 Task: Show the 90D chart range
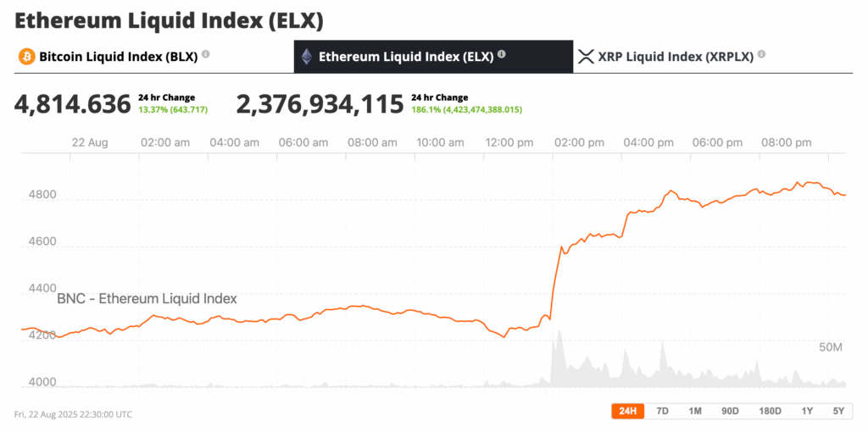[x=730, y=411]
